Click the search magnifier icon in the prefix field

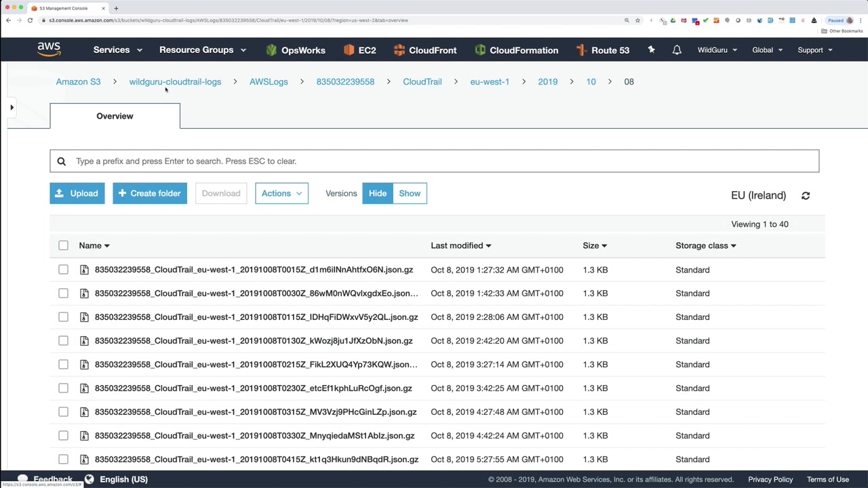(x=62, y=161)
